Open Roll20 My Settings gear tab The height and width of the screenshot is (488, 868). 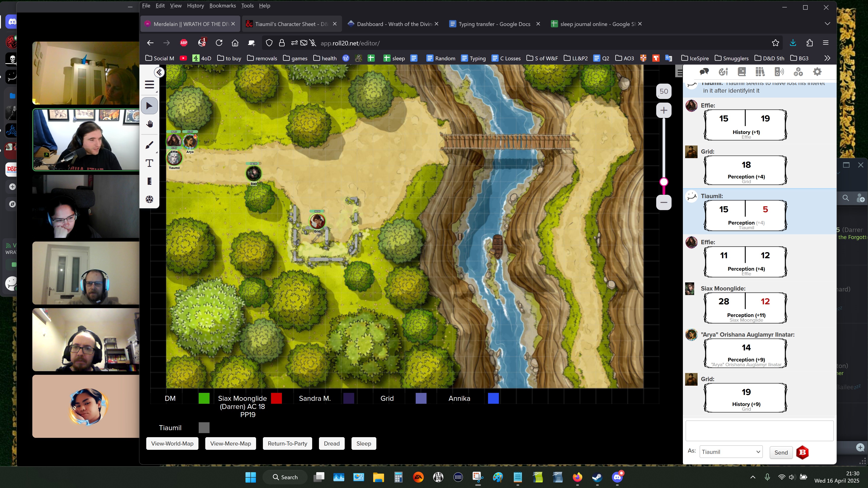pos(817,72)
